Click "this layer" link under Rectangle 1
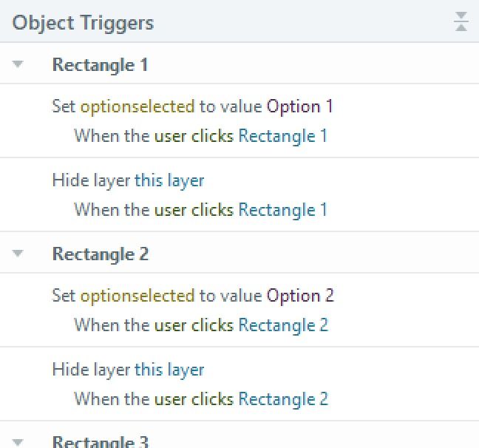This screenshot has height=448, width=479. click(169, 180)
